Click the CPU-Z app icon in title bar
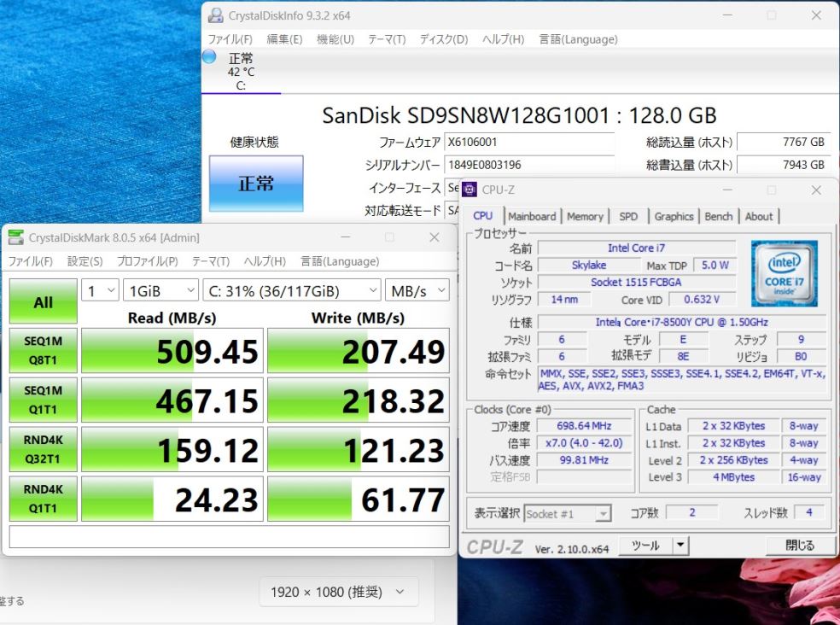 [470, 190]
